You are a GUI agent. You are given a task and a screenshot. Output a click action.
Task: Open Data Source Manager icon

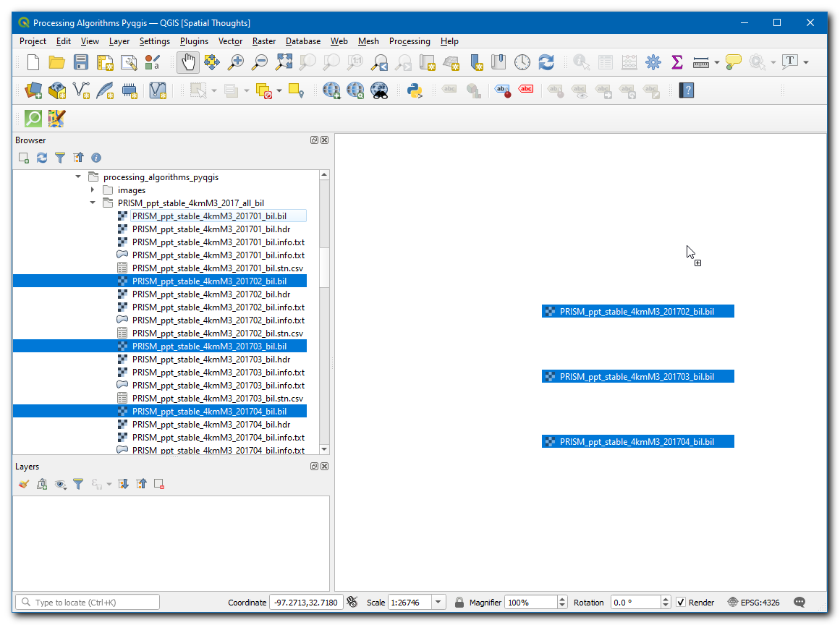point(33,90)
